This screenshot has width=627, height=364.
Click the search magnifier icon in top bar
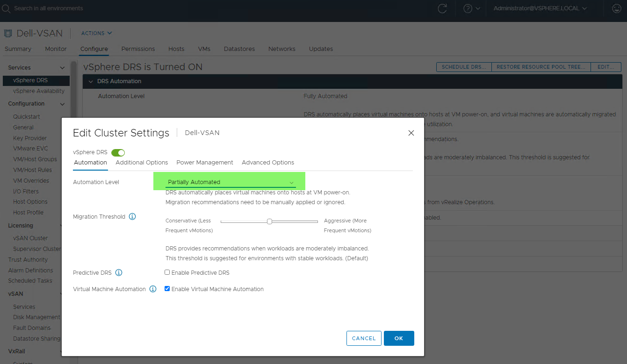(x=7, y=8)
